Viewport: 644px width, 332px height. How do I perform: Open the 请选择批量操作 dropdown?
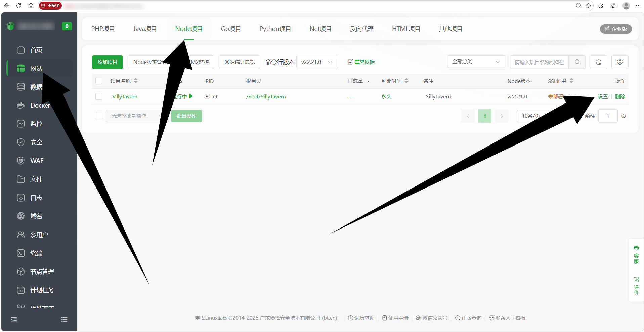pos(134,116)
